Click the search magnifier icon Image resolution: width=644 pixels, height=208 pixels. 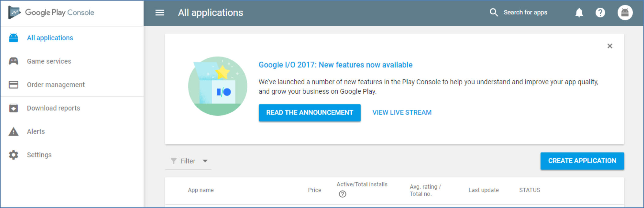[493, 13]
